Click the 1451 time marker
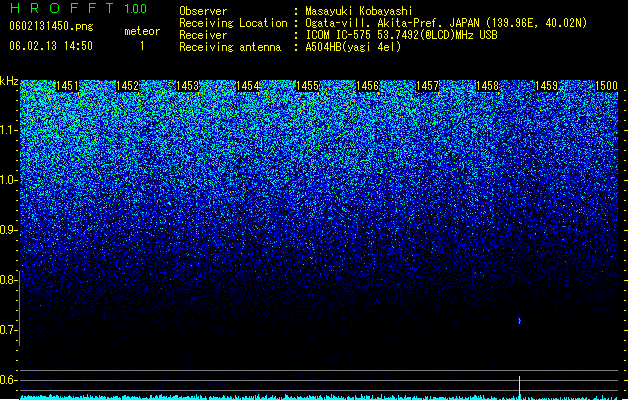Viewport: 629px width, 400px height. pos(67,86)
